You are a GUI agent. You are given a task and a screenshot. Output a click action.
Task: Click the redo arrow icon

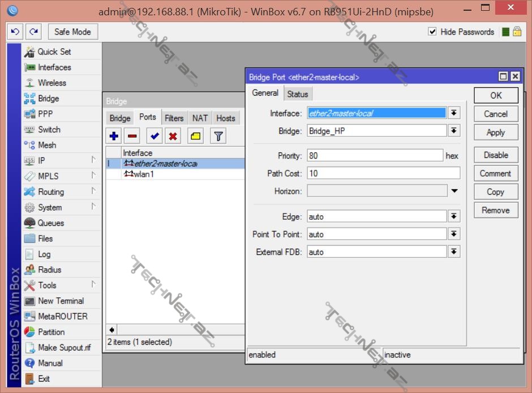34,32
